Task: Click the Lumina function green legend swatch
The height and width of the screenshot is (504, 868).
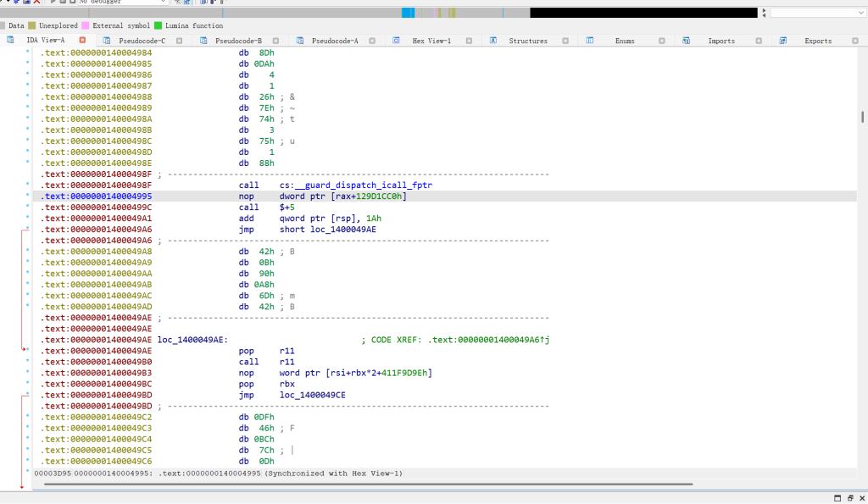Action: [x=159, y=26]
